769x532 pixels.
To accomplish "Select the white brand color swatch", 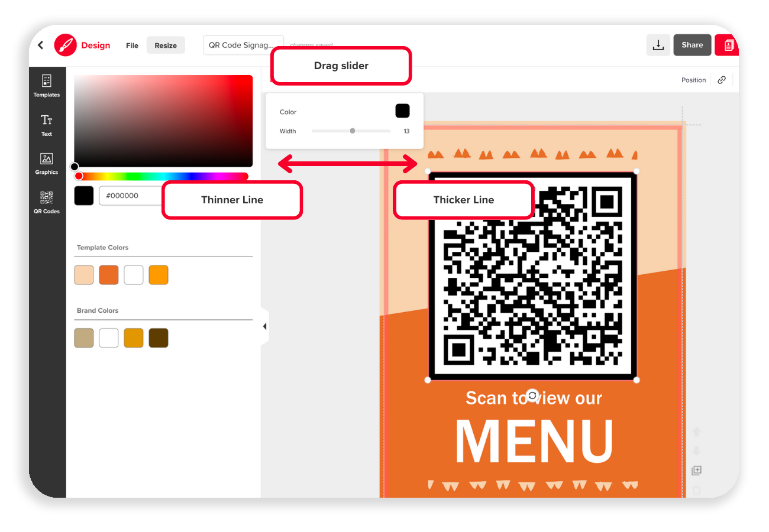I will (x=109, y=338).
